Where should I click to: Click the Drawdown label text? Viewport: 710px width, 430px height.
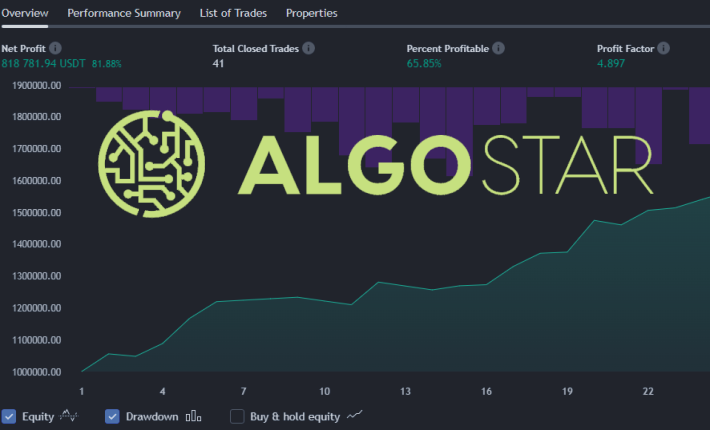pyautogui.click(x=152, y=416)
